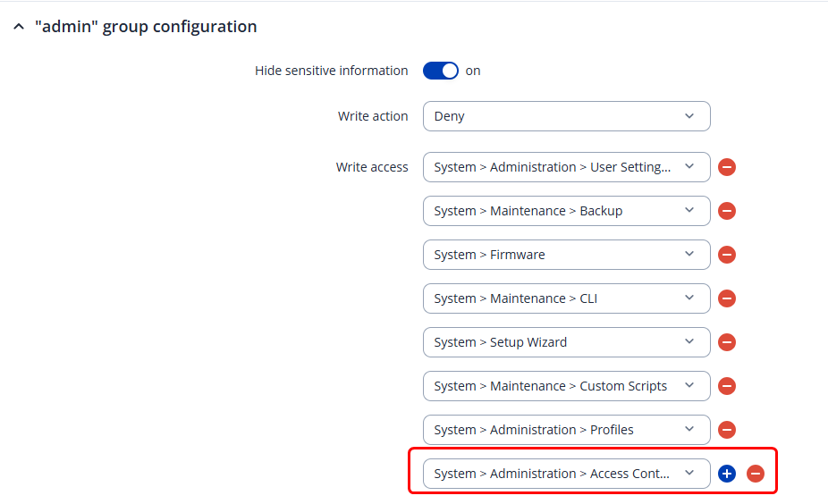Open the Maintenance > Custom Scripts dropdown
Screen dimensions: 828x504
tap(566, 386)
